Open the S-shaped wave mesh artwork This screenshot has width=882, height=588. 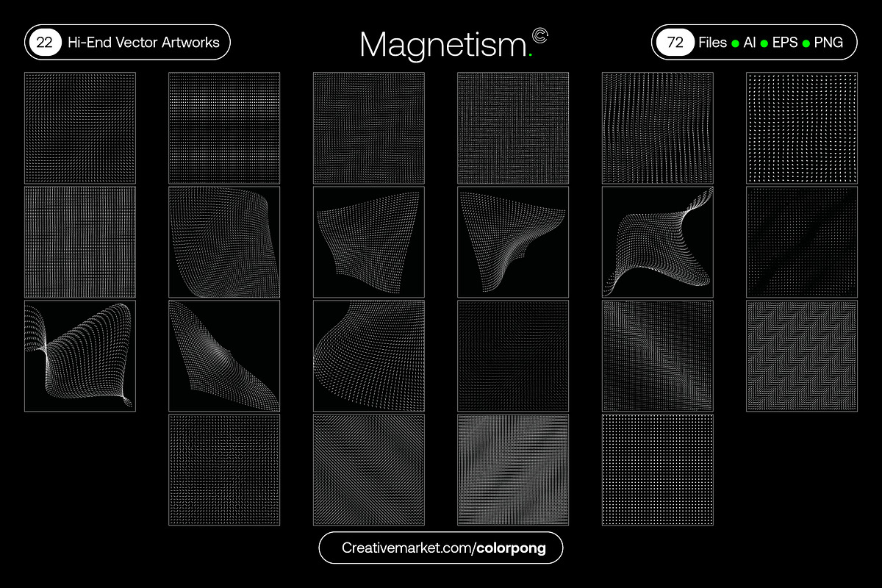click(657, 242)
